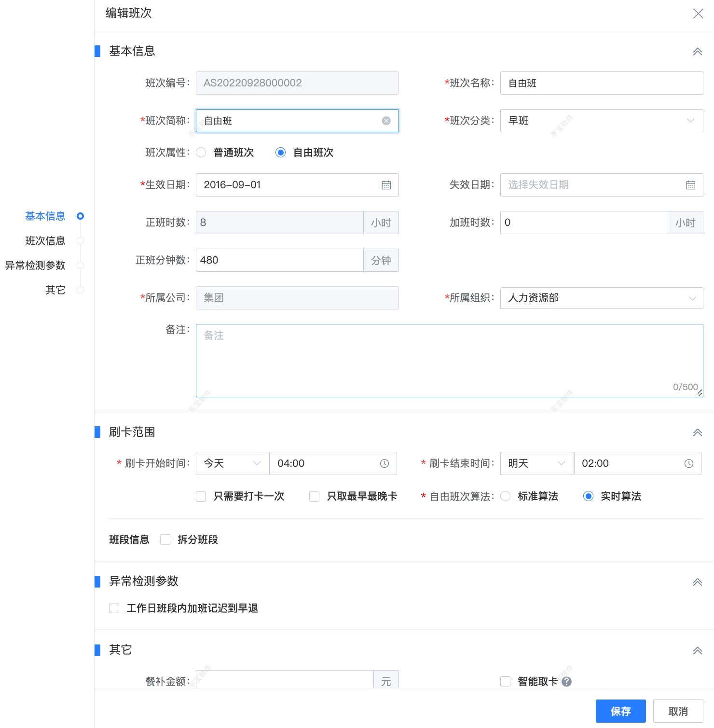This screenshot has height=728, width=714.
Task: Click help icon beside 智能取卡
Action: tap(567, 681)
